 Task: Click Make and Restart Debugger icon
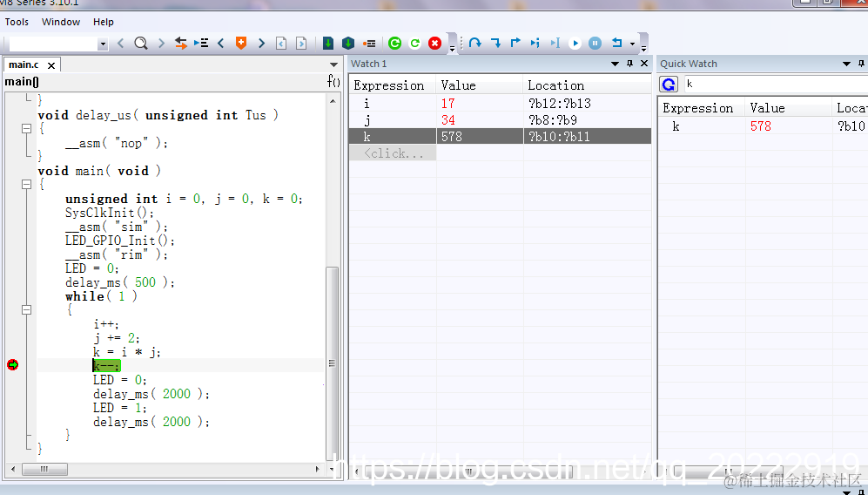pos(394,44)
